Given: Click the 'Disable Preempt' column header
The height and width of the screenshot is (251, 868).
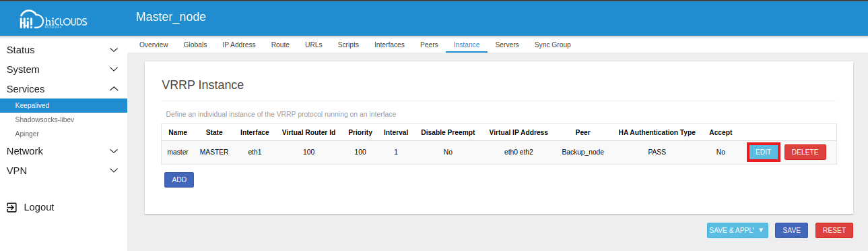Looking at the screenshot, I should point(448,132).
